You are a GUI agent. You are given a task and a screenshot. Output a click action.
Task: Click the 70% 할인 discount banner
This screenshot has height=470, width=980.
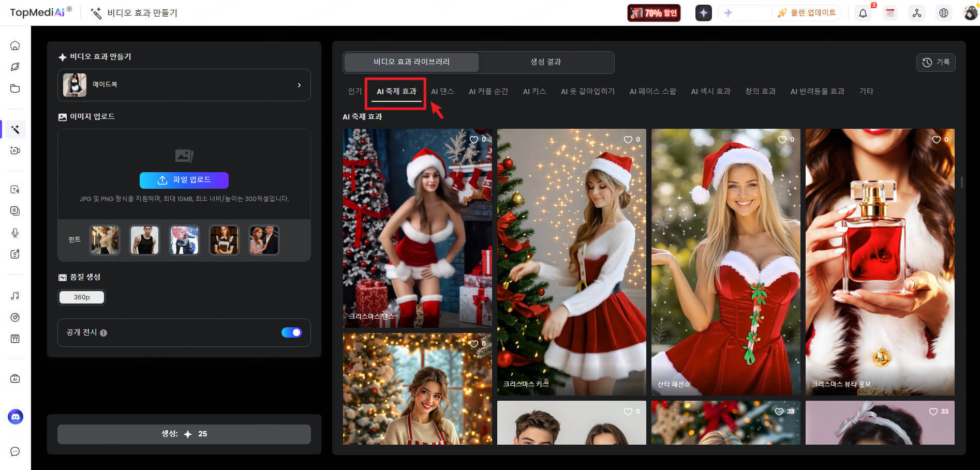coord(654,13)
